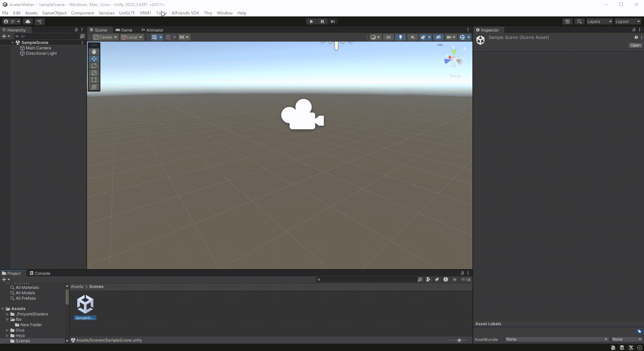The image size is (644, 351).
Task: Open the GameObject menu
Action: pyautogui.click(x=54, y=13)
